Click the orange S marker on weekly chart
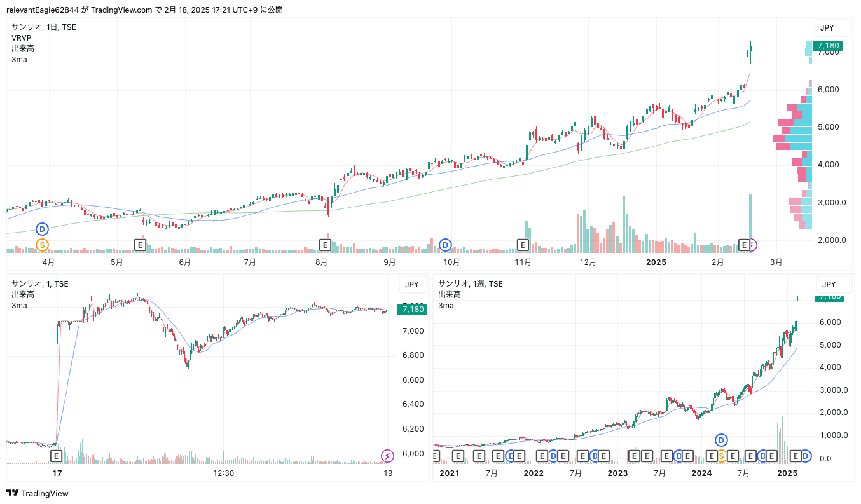This screenshot has height=504, width=861. [x=721, y=456]
